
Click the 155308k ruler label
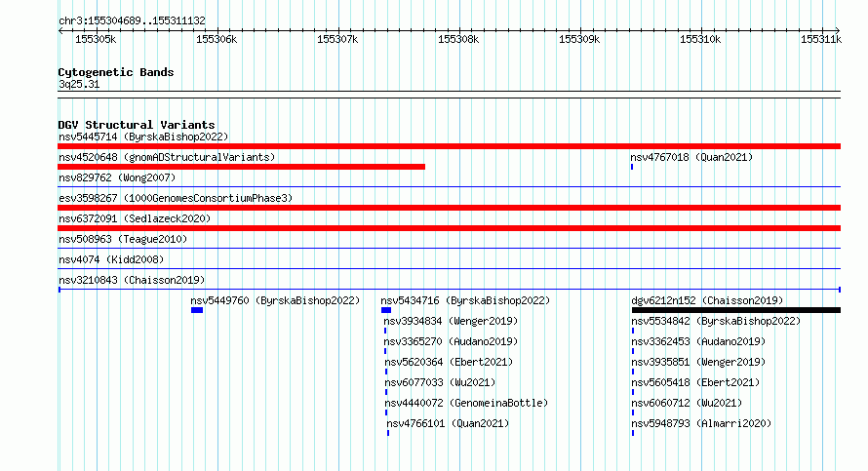(x=458, y=39)
